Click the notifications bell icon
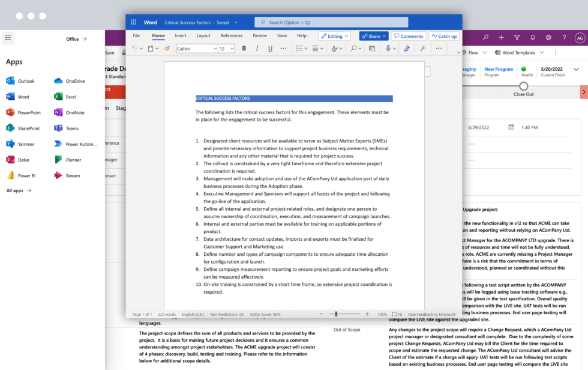The image size is (588, 370). point(533,37)
